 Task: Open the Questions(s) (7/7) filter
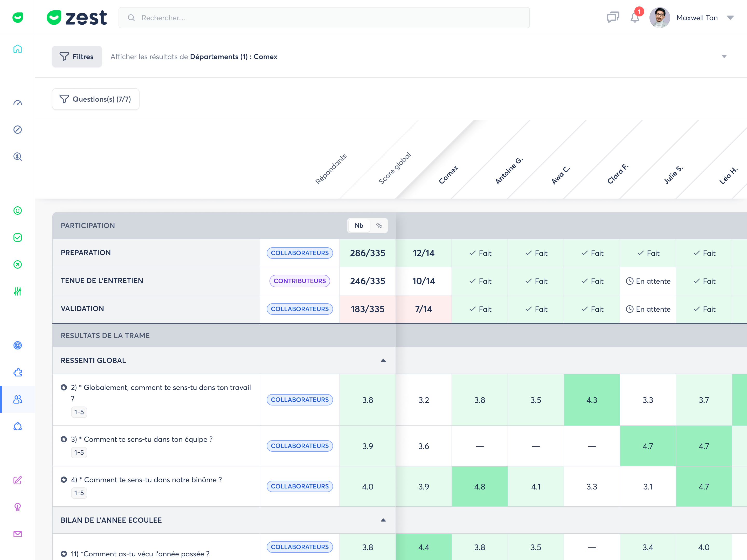click(95, 99)
